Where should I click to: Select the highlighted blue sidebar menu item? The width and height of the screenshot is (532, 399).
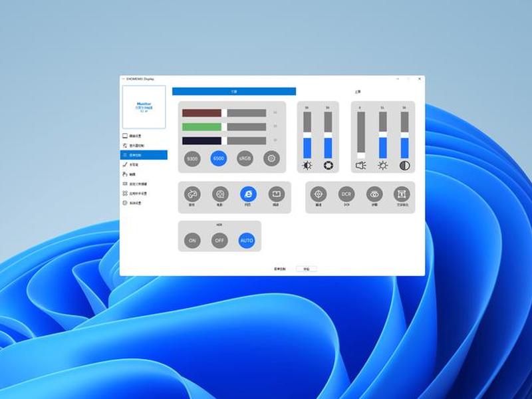tap(144, 155)
